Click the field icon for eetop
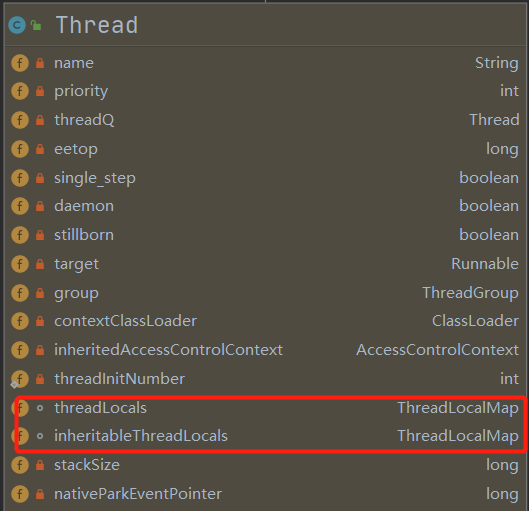529x511 pixels. click(x=20, y=149)
